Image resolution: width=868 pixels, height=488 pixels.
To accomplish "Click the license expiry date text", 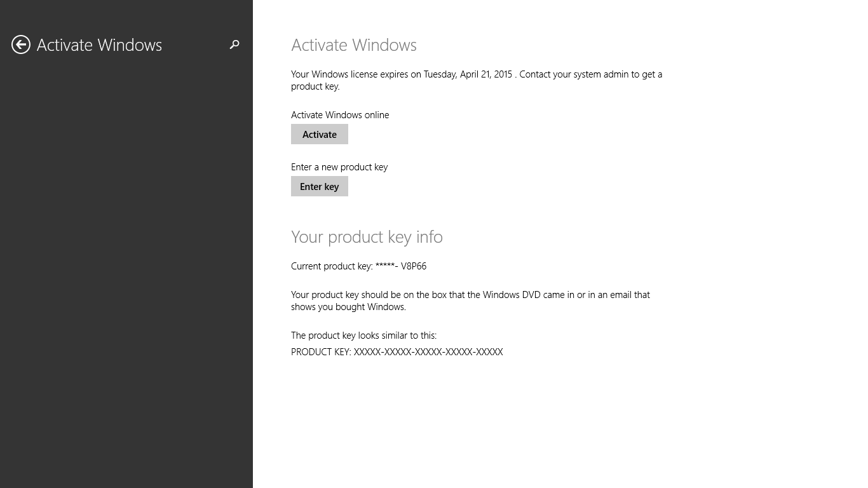I will [x=477, y=80].
